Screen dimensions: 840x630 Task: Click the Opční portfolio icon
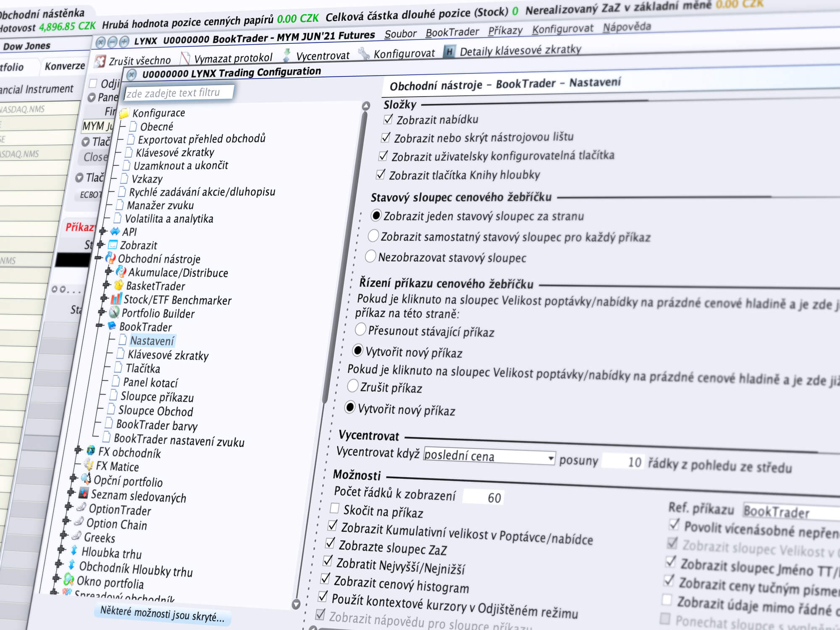[86, 478]
